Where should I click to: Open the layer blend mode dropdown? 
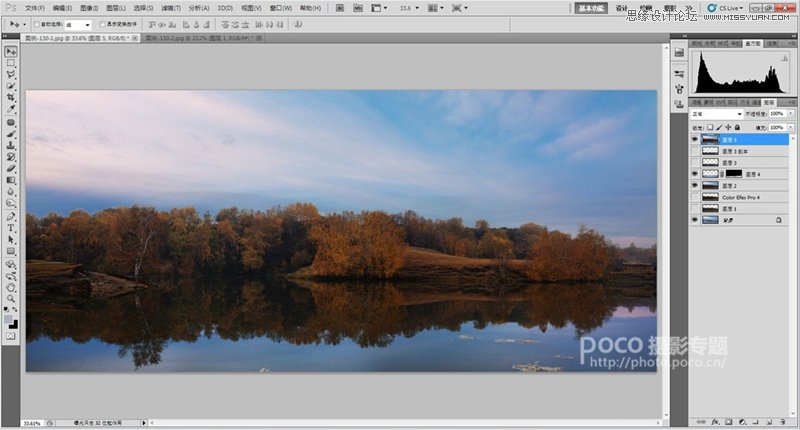tap(717, 113)
